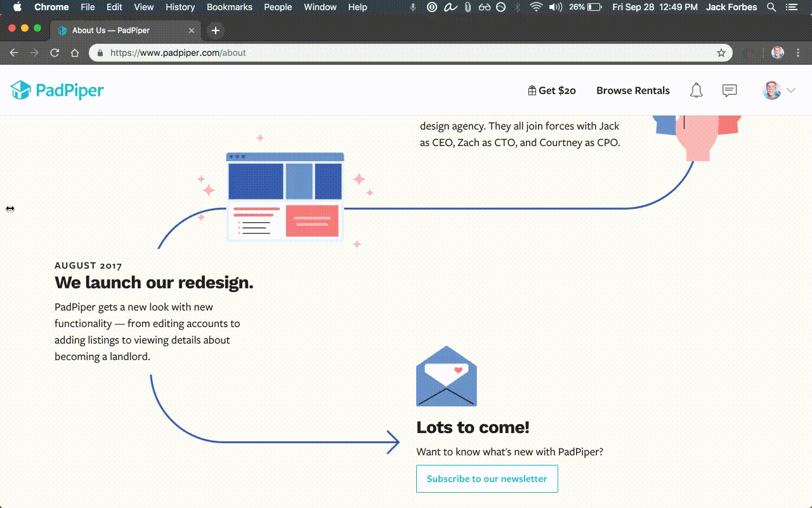
Task: Click the envelope illustration
Action: click(447, 376)
